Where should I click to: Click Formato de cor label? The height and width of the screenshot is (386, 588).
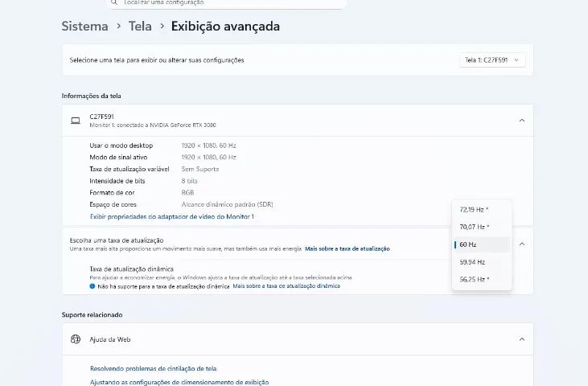[x=112, y=193]
